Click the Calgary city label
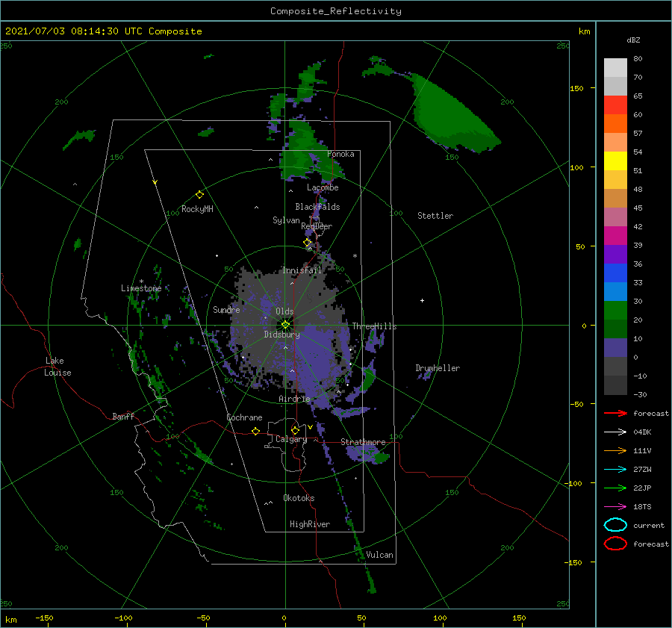Viewport: 672px width, 628px height. pyautogui.click(x=291, y=439)
